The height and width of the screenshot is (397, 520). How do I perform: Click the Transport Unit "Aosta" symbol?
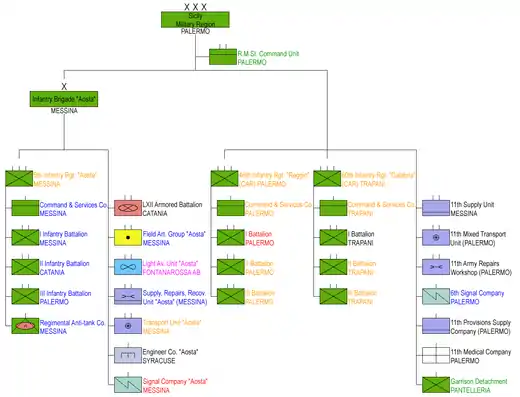(128, 326)
